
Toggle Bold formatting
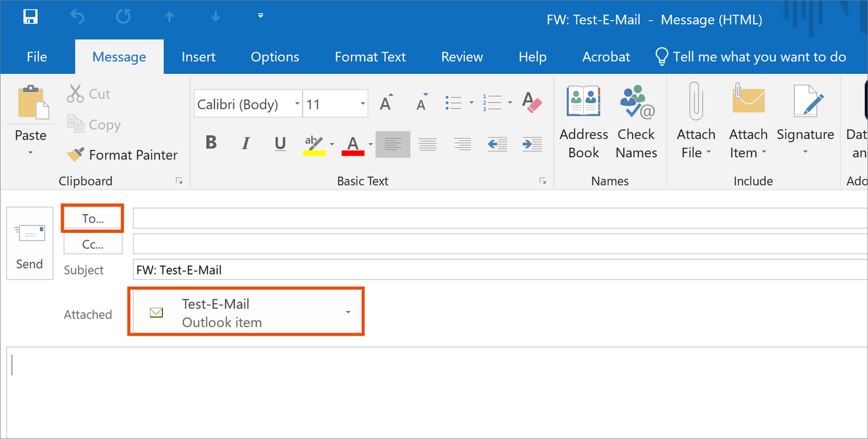pyautogui.click(x=211, y=143)
